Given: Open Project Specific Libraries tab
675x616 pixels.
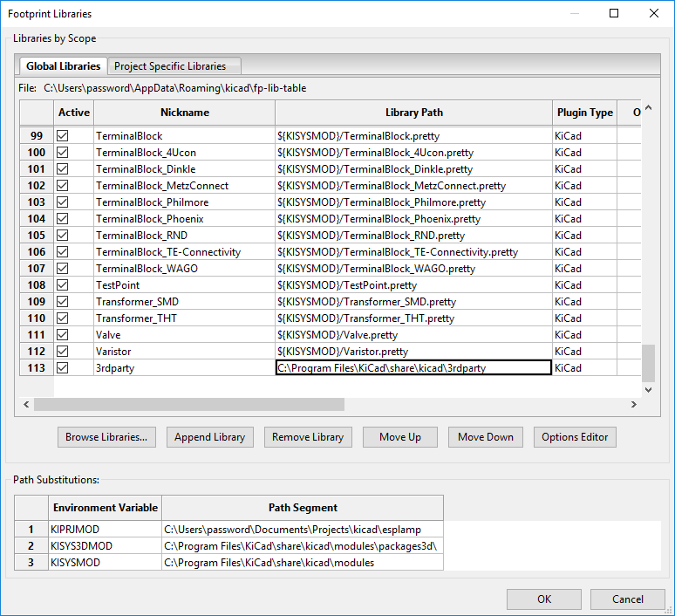Looking at the screenshot, I should click(x=174, y=66).
